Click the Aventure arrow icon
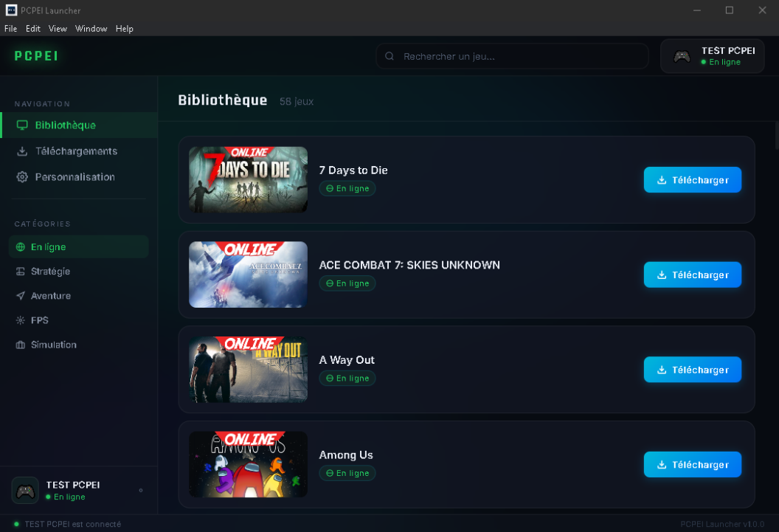The image size is (779, 532). click(21, 296)
